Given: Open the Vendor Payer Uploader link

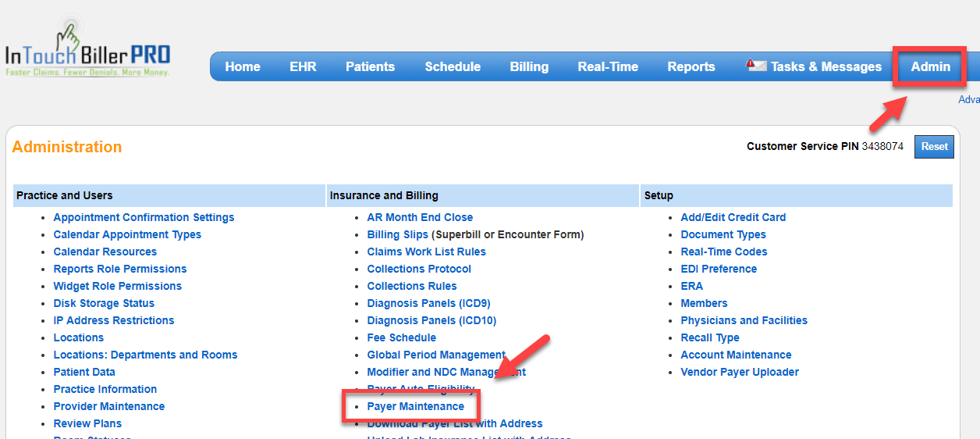Looking at the screenshot, I should 739,372.
